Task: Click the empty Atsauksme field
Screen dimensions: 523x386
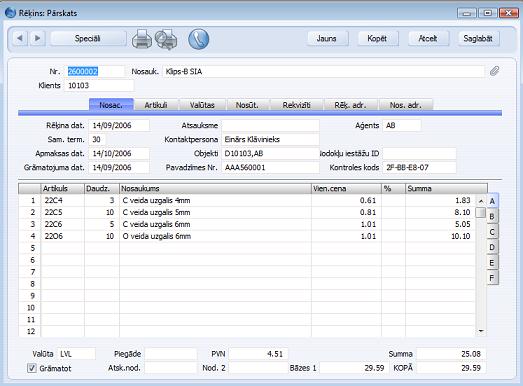Action: coord(271,125)
